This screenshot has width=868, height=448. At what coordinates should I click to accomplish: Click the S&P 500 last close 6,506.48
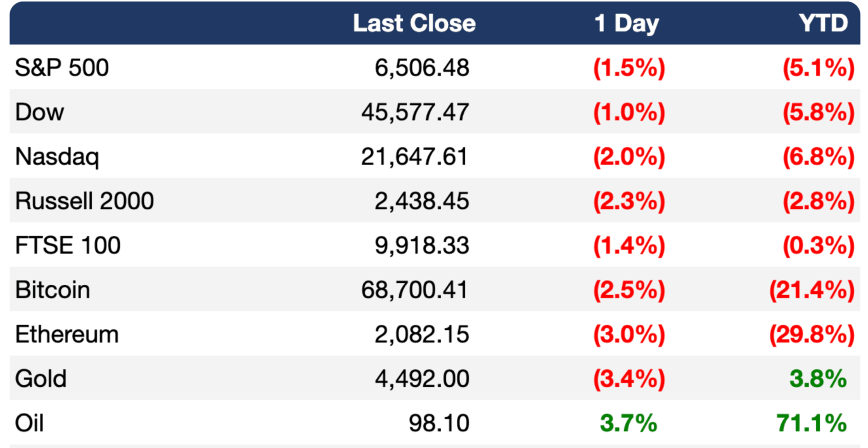point(422,67)
